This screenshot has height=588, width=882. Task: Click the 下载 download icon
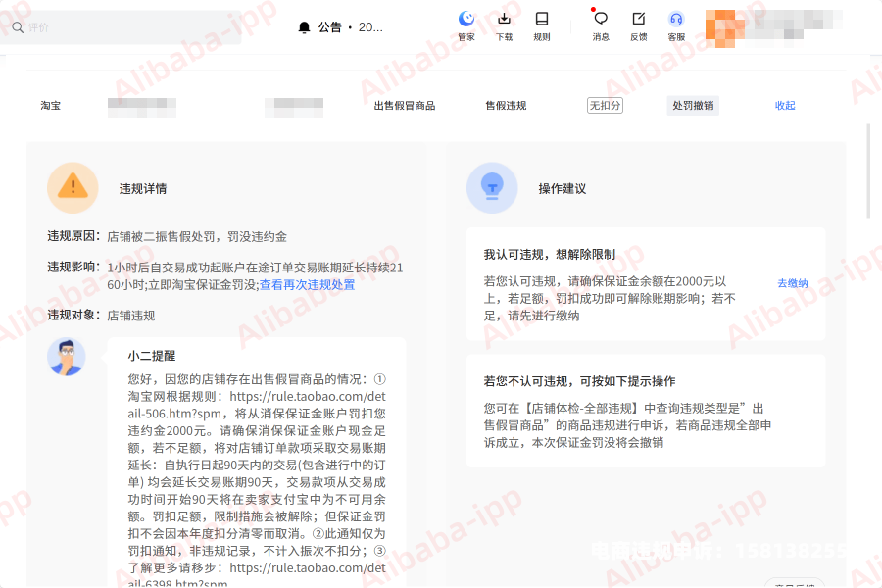504,20
